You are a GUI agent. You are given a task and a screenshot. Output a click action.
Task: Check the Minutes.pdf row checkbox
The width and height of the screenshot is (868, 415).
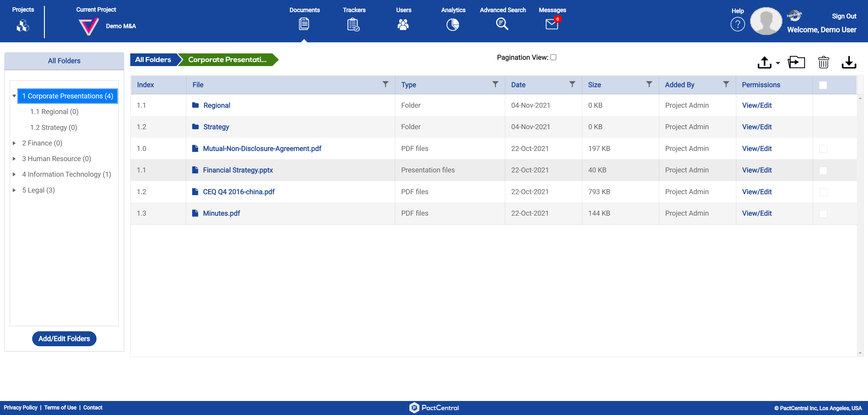coord(823,214)
